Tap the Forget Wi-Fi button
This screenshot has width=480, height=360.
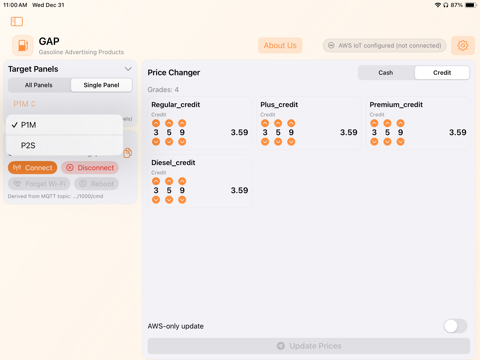(x=39, y=184)
